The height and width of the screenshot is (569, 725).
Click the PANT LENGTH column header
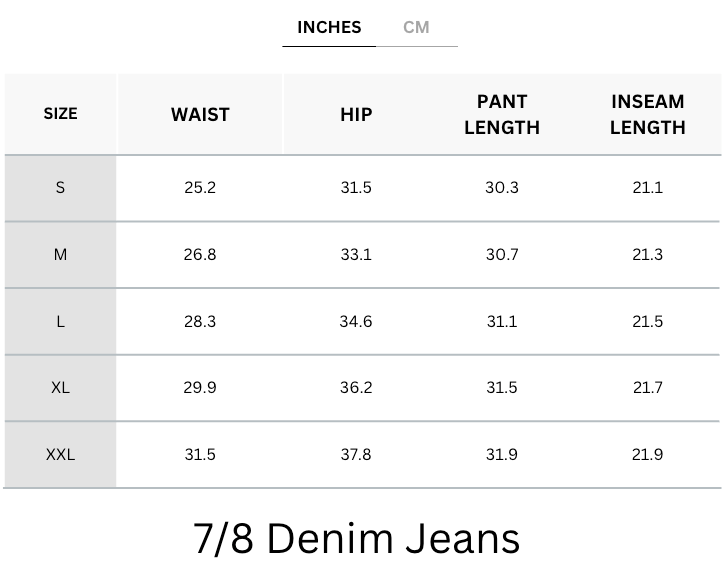click(502, 115)
